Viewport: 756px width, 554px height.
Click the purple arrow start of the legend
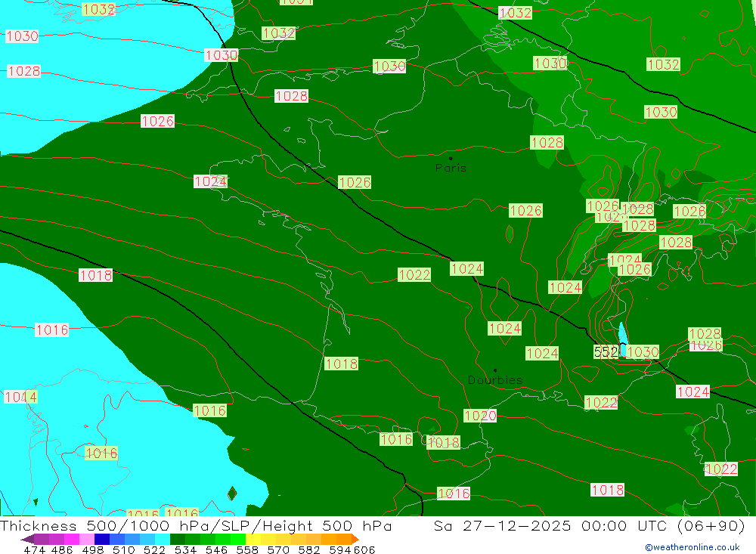(27, 539)
